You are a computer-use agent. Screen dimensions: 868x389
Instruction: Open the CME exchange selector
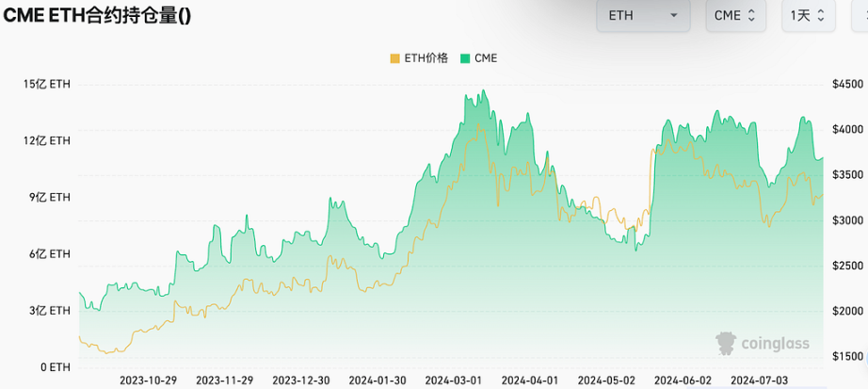(x=735, y=15)
